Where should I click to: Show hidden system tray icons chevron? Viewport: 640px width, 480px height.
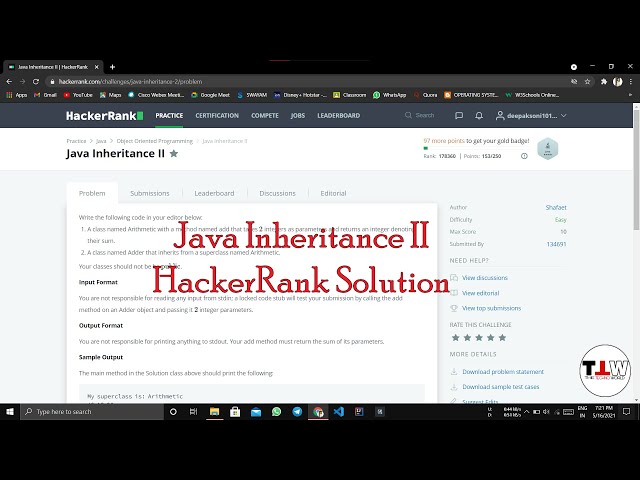[527, 412]
